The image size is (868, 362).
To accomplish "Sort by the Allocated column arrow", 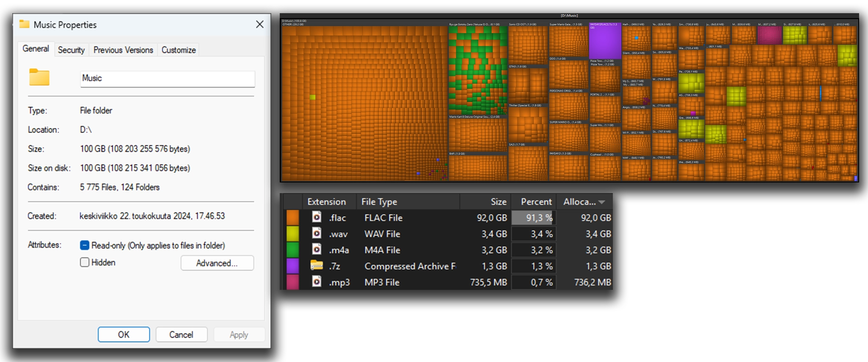I will pos(602,202).
